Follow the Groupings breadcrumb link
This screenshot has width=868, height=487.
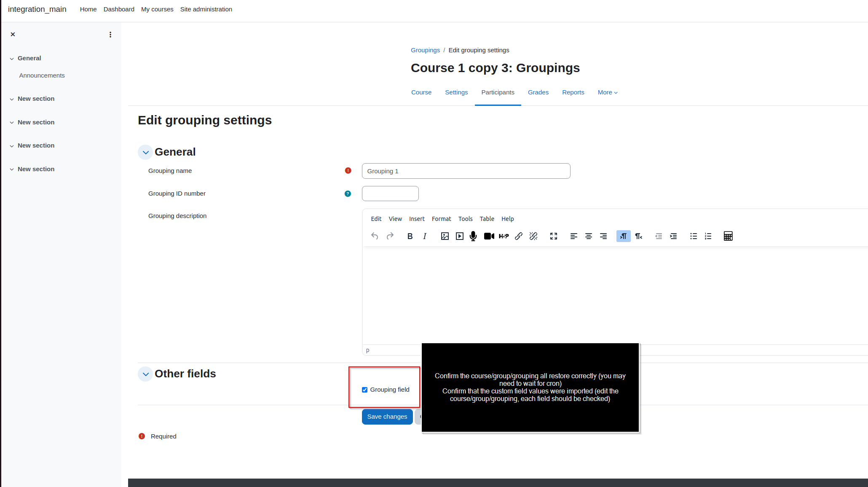tap(425, 50)
